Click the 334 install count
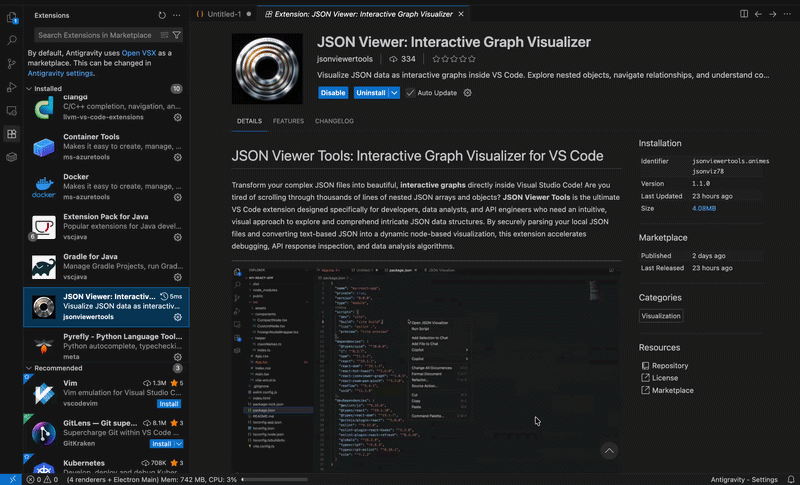The height and width of the screenshot is (485, 800). pyautogui.click(x=403, y=59)
